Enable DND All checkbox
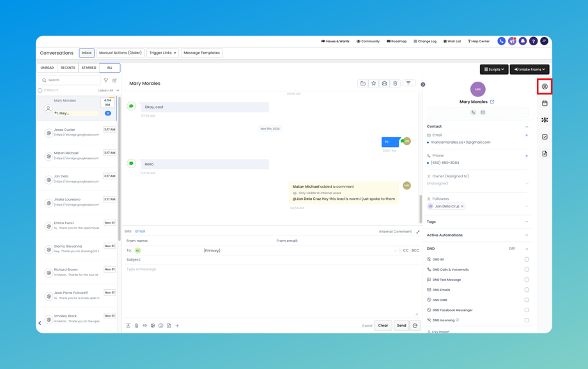 click(x=527, y=259)
